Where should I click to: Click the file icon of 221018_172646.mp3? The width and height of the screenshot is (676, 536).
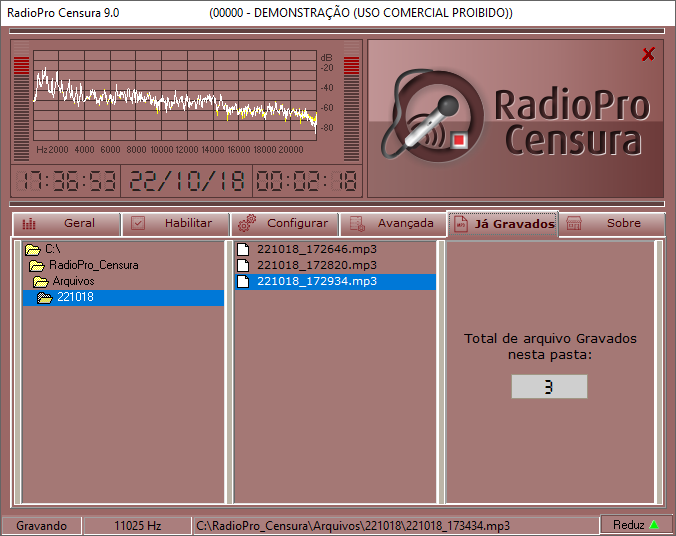(244, 249)
